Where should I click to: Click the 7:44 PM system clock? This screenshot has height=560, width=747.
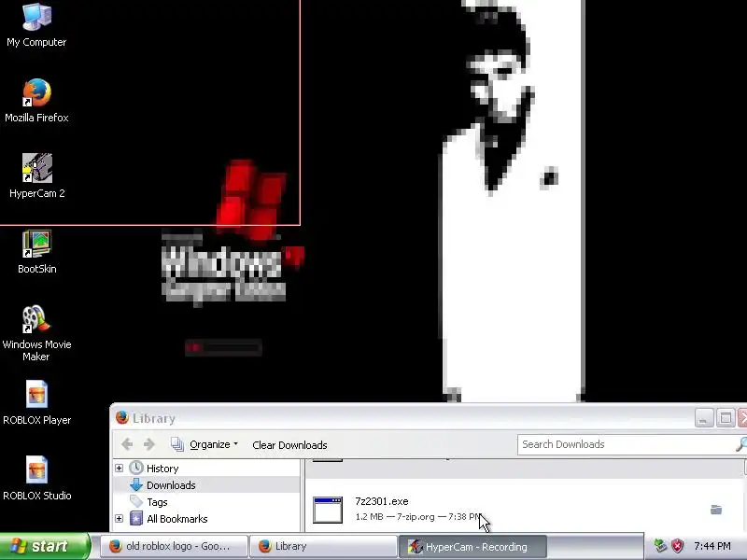click(712, 546)
